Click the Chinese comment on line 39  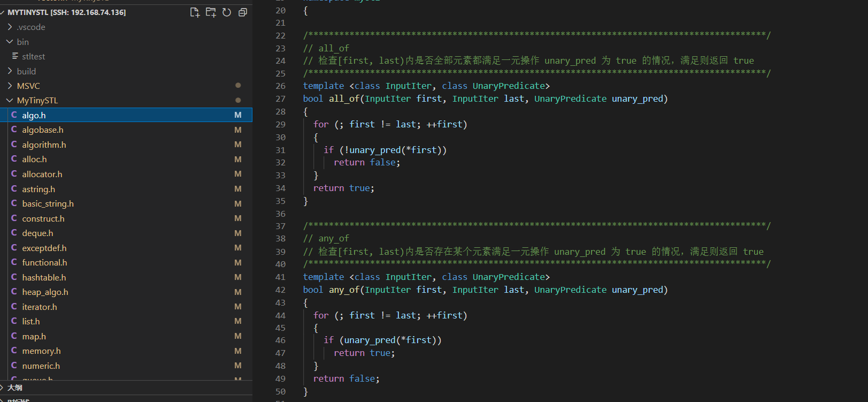pyautogui.click(x=533, y=252)
